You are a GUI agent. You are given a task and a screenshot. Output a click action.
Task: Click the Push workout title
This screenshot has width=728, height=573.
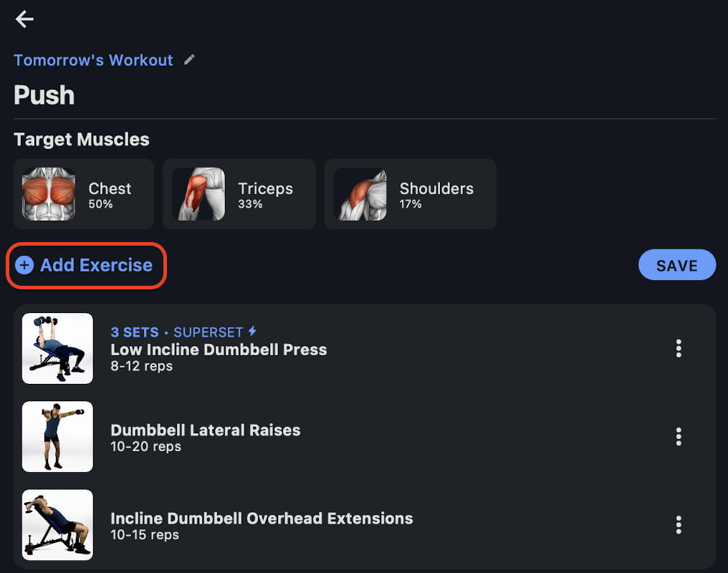[44, 95]
